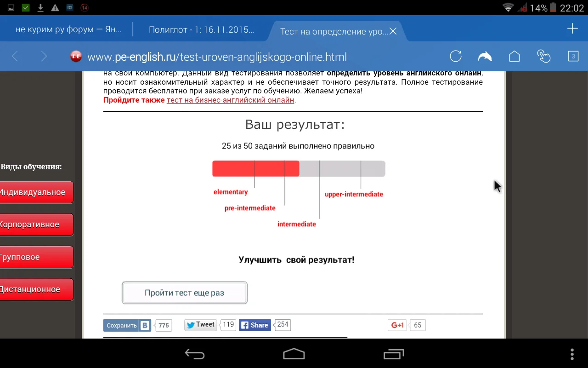Click the 'upper-intermediate' level label

354,194
